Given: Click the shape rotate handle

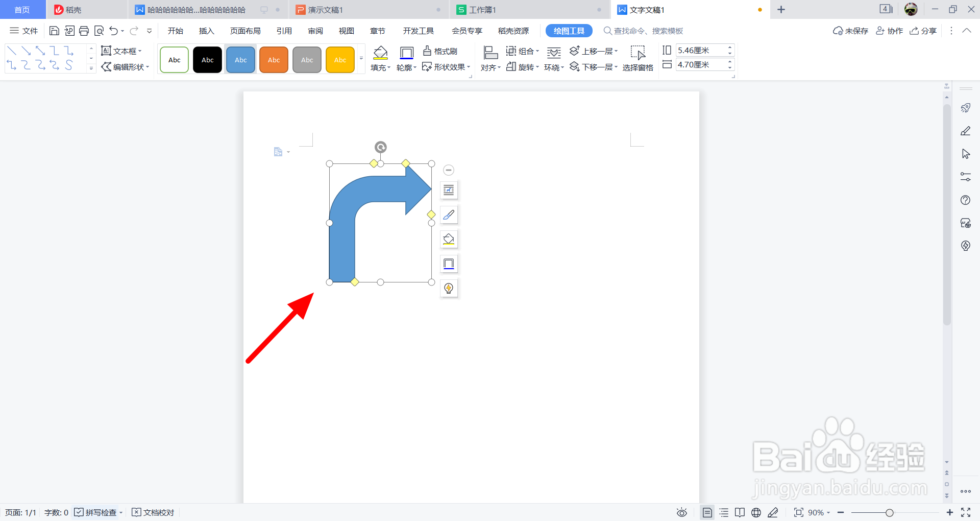Looking at the screenshot, I should pyautogui.click(x=380, y=147).
